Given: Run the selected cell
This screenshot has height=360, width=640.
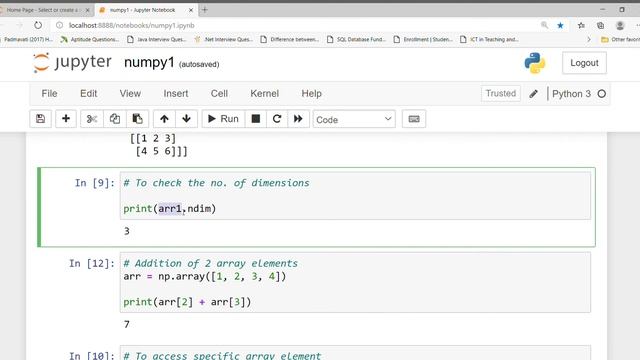Looking at the screenshot, I should pyautogui.click(x=223, y=119).
